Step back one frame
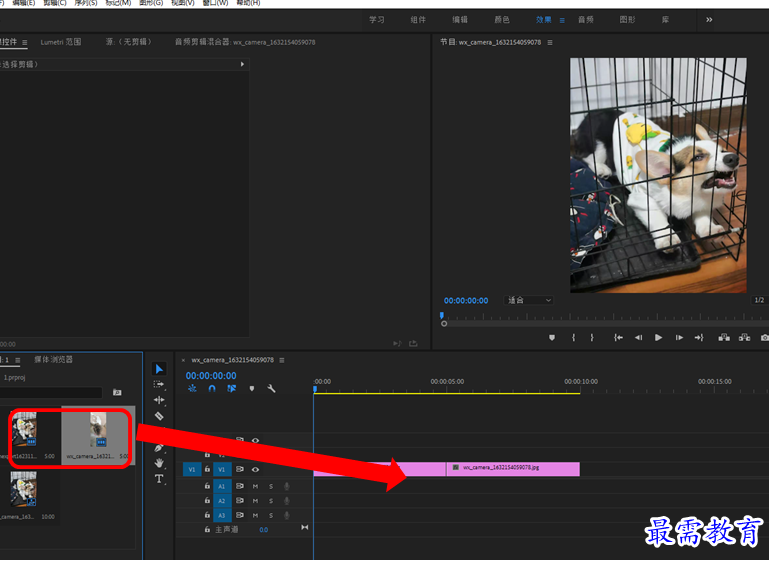Image resolution: width=769 pixels, height=563 pixels. pyautogui.click(x=638, y=337)
